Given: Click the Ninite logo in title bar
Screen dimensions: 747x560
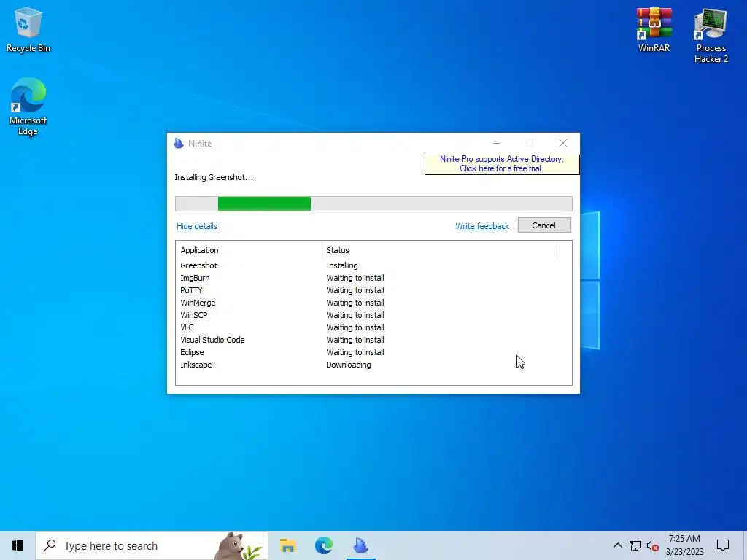Looking at the screenshot, I should [179, 144].
